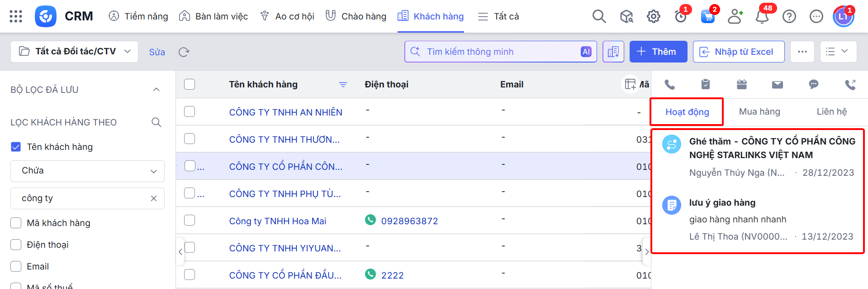The width and height of the screenshot is (868, 289).
Task: Open Công ty TNHH Hoa Mai link
Action: pyautogui.click(x=277, y=221)
